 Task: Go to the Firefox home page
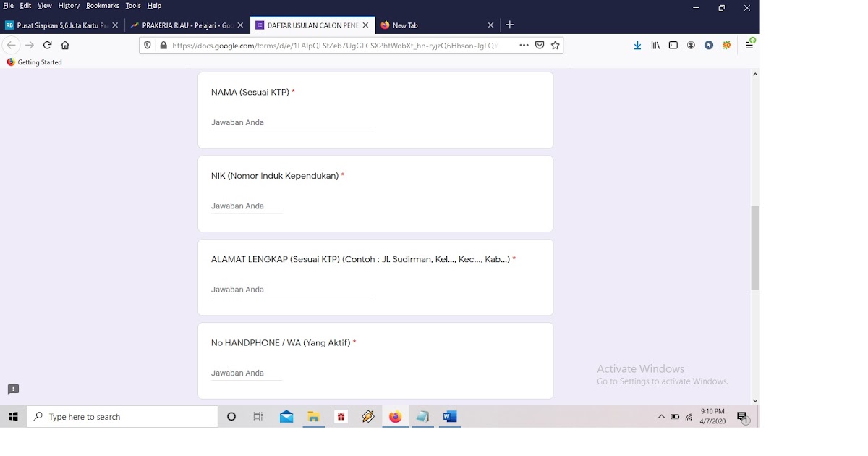pyautogui.click(x=65, y=45)
